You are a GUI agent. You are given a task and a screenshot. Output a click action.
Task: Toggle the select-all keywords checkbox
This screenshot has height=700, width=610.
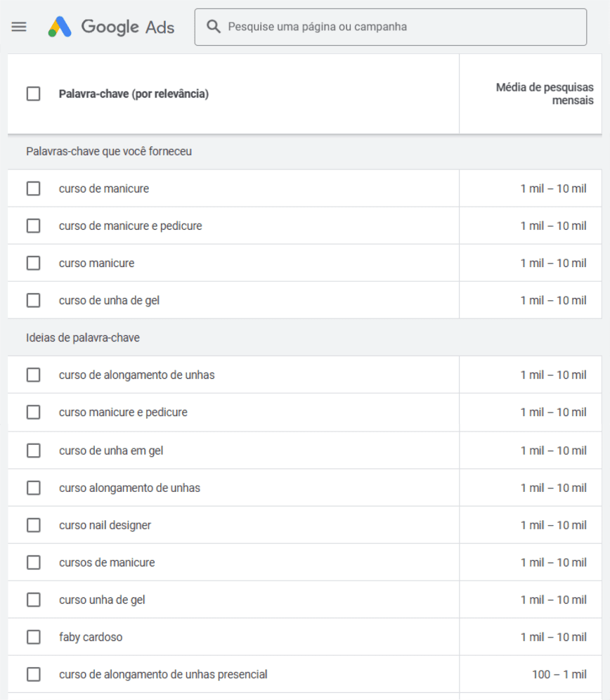33,93
